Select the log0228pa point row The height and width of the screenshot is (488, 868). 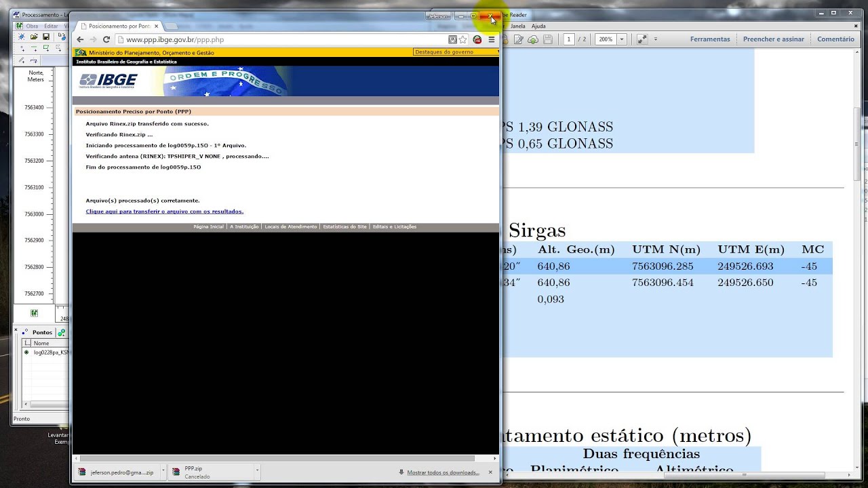coord(46,352)
